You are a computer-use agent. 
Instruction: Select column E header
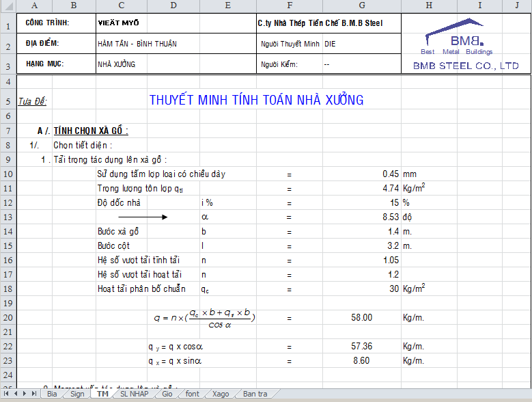[x=228, y=5]
